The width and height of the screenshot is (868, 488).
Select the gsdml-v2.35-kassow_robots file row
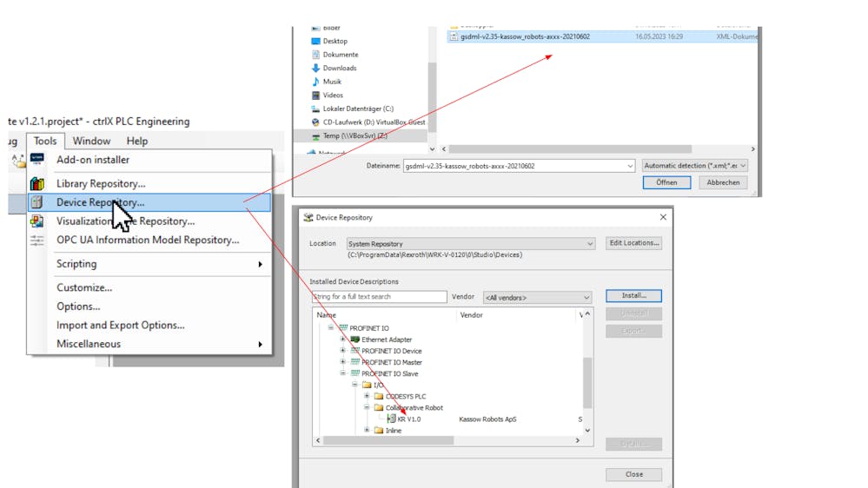point(602,36)
